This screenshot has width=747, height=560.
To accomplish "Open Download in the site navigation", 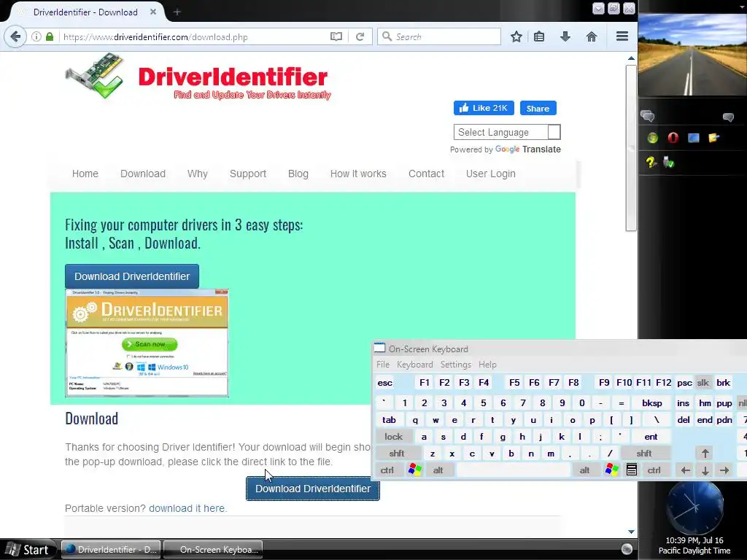I will (143, 174).
